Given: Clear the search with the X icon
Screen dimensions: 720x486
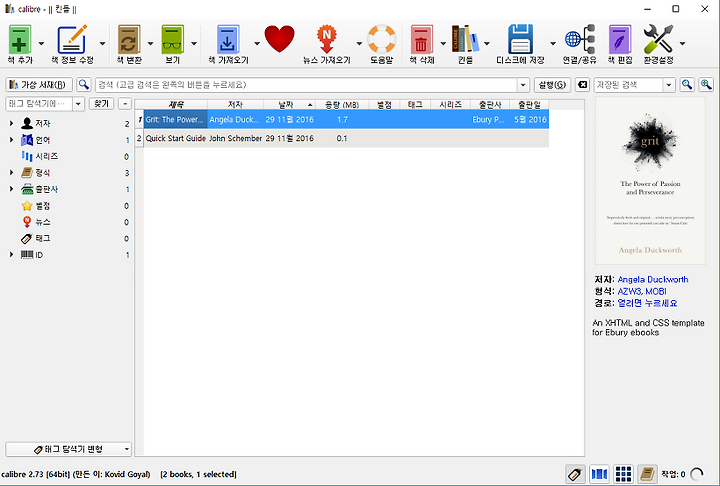Looking at the screenshot, I should (582, 85).
